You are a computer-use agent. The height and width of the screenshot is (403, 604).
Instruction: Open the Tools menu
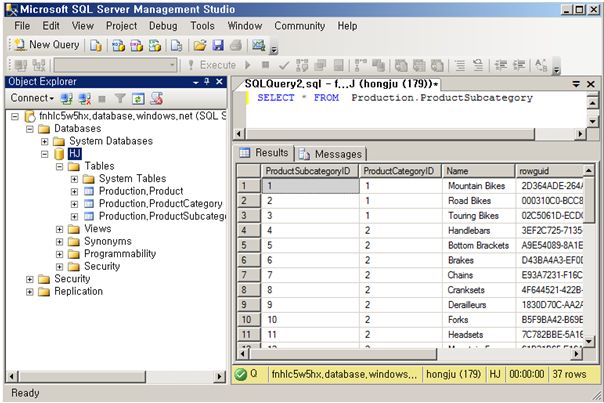202,26
